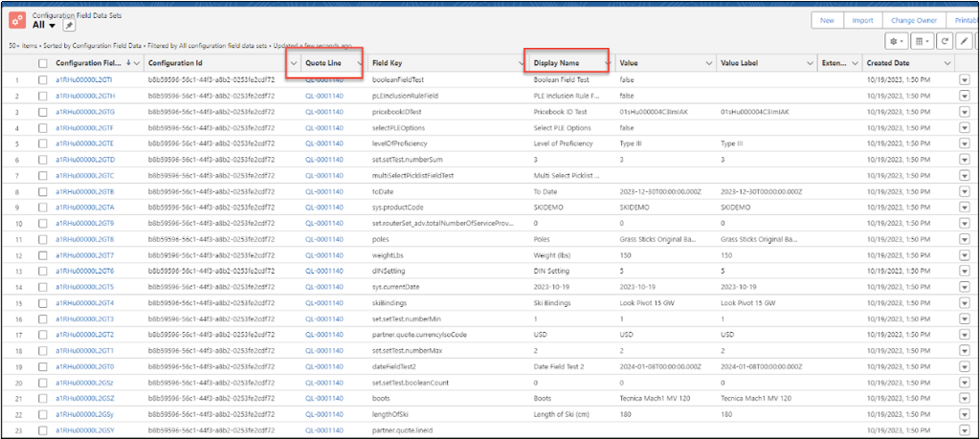This screenshot has width=980, height=439.
Task: Open Display Name column menu chevron
Action: [x=608, y=63]
